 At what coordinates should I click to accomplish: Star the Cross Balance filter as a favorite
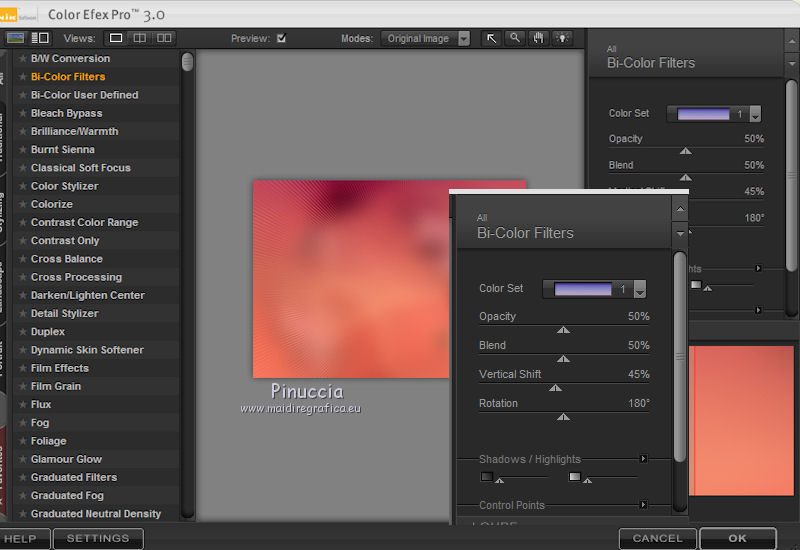22,259
